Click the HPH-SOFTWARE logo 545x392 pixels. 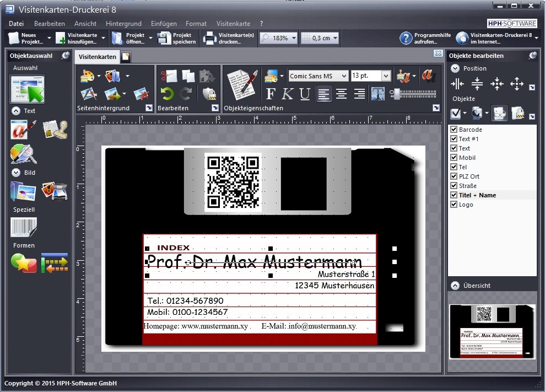511,23
